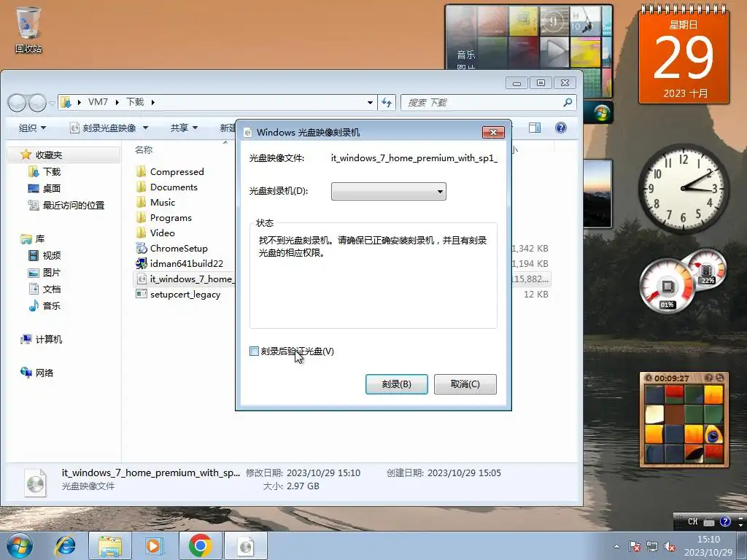Open the 组织 menu dropdown
This screenshot has height=560, width=747.
(32, 128)
